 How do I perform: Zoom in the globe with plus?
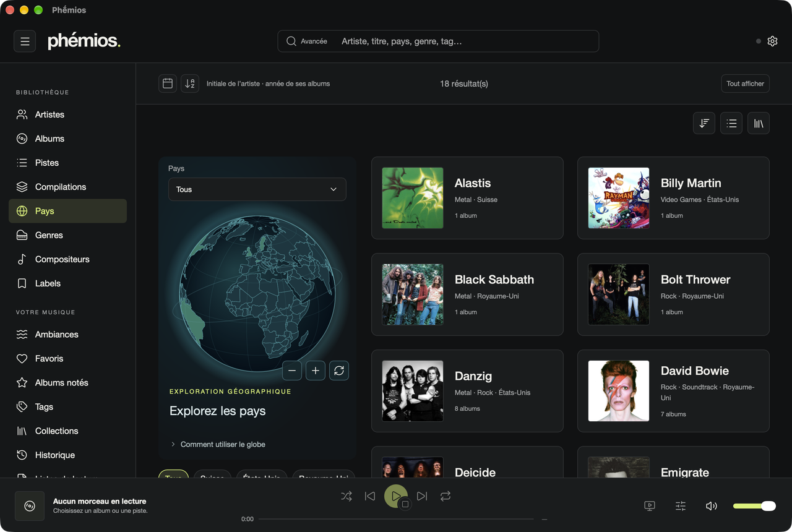click(316, 371)
